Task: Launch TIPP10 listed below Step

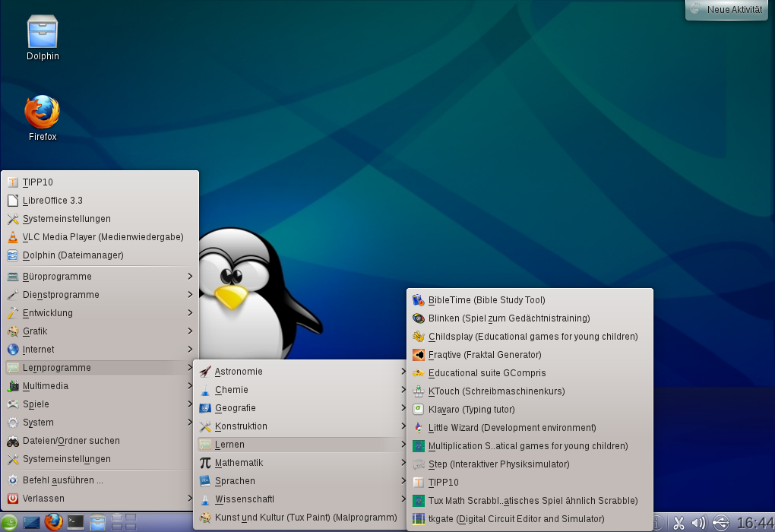Action: coord(530,483)
